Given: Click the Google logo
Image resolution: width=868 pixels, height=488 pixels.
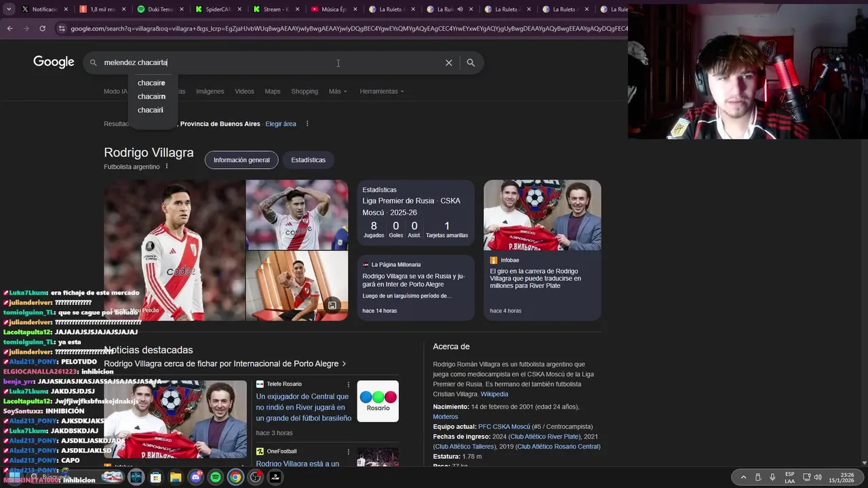Looking at the screenshot, I should (54, 62).
